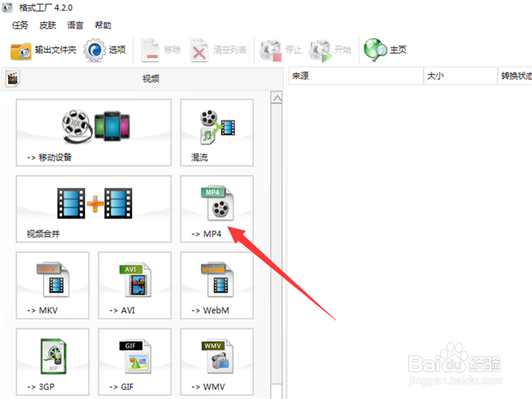532x399 pixels.
Task: Choose the -> GIF conversion tile
Action: pyautogui.click(x=135, y=362)
